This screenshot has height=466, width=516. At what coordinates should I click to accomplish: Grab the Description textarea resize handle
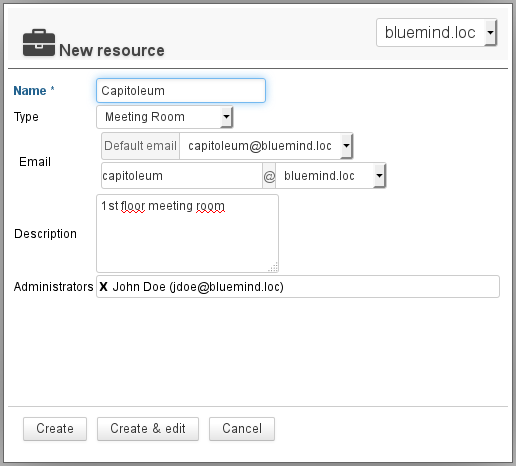[273, 267]
